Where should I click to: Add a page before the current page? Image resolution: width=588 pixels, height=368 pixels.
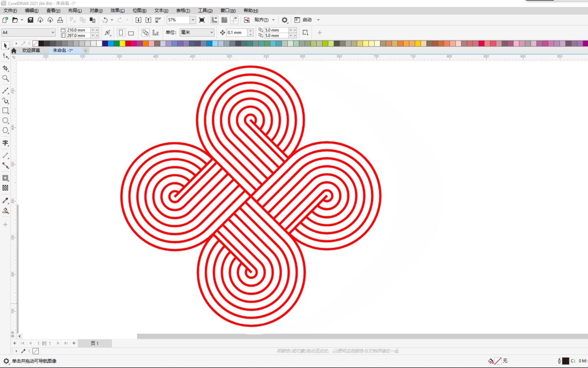pyautogui.click(x=14, y=343)
